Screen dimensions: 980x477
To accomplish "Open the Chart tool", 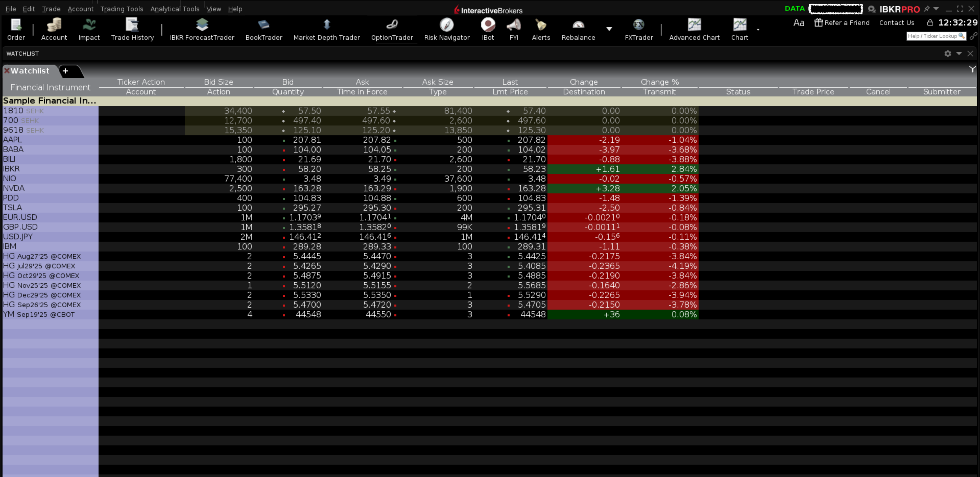I will (739, 29).
